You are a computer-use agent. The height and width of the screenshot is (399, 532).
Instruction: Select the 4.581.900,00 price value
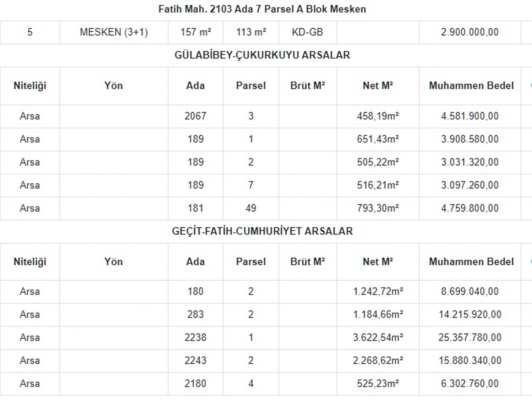[470, 116]
